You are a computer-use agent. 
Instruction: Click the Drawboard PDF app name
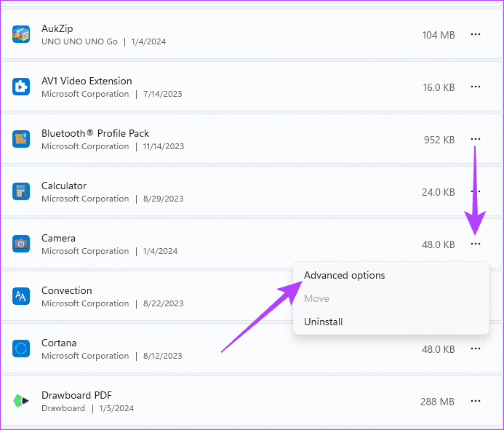pos(77,395)
